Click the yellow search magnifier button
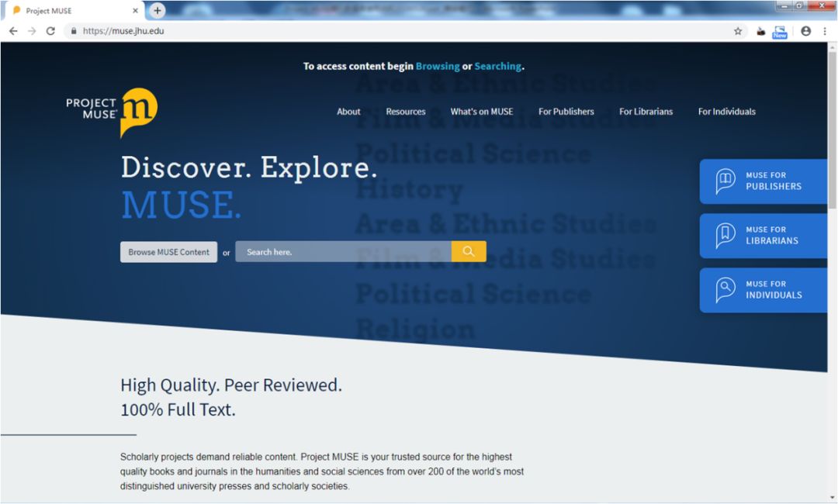Viewport: 838px width, 504px height. click(469, 251)
